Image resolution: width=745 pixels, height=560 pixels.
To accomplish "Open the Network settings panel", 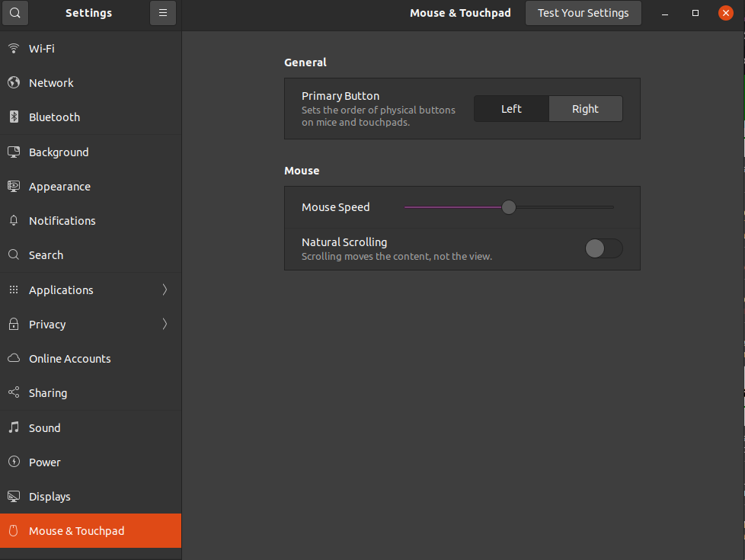I will pyautogui.click(x=91, y=83).
